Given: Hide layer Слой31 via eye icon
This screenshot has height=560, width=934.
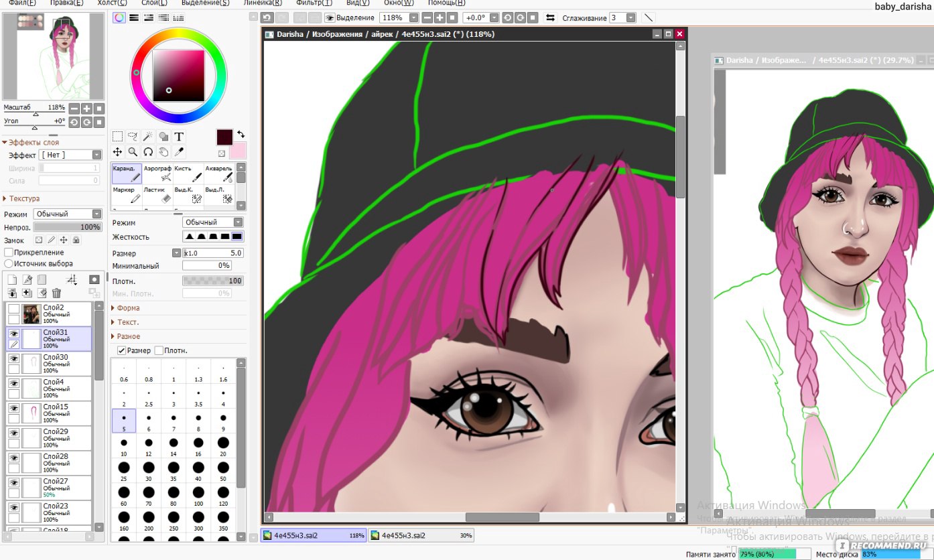Looking at the screenshot, I should (x=13, y=333).
